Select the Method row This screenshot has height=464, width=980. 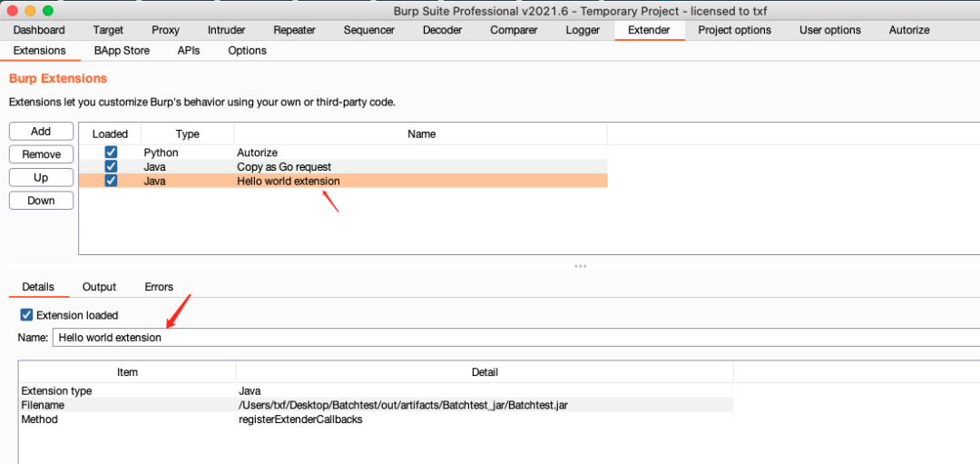tap(377, 420)
